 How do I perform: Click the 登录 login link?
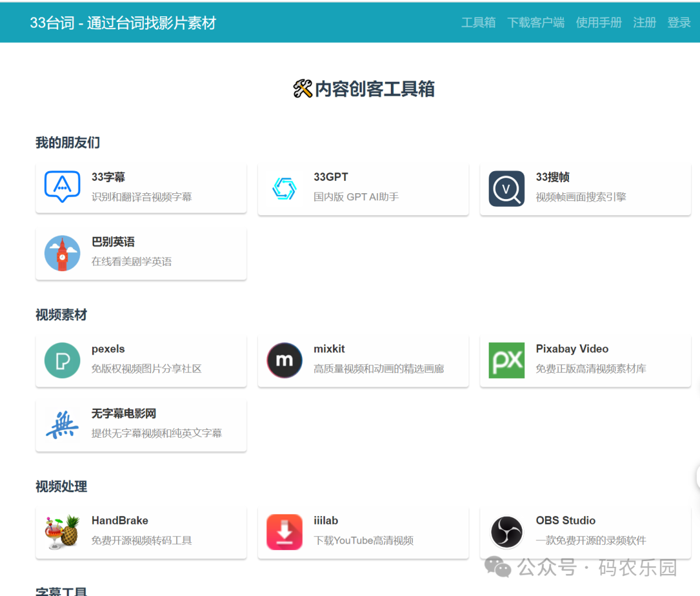click(x=679, y=22)
